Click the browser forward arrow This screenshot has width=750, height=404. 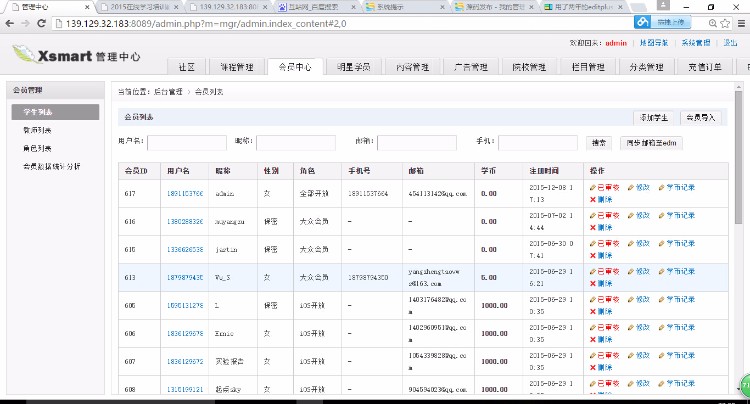(x=25, y=23)
